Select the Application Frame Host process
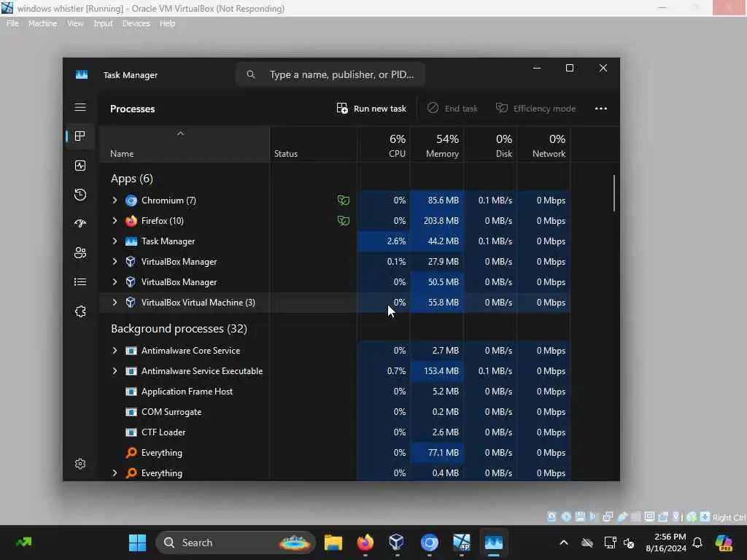This screenshot has width=747, height=560. point(335,392)
